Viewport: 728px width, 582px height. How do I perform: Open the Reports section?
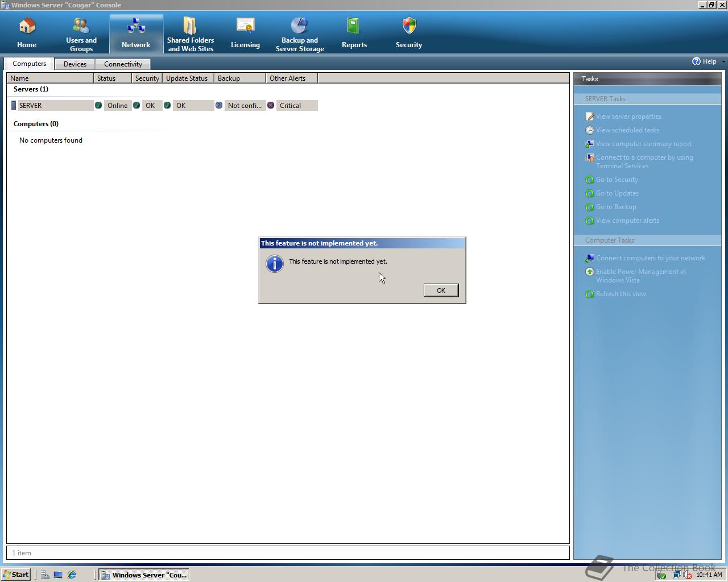tap(354, 34)
